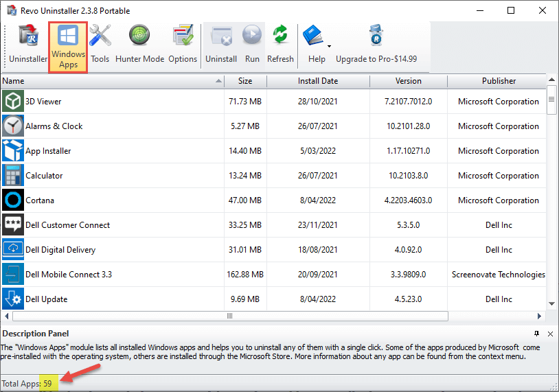Click the 'Dell Customer Connect' name

click(x=68, y=225)
